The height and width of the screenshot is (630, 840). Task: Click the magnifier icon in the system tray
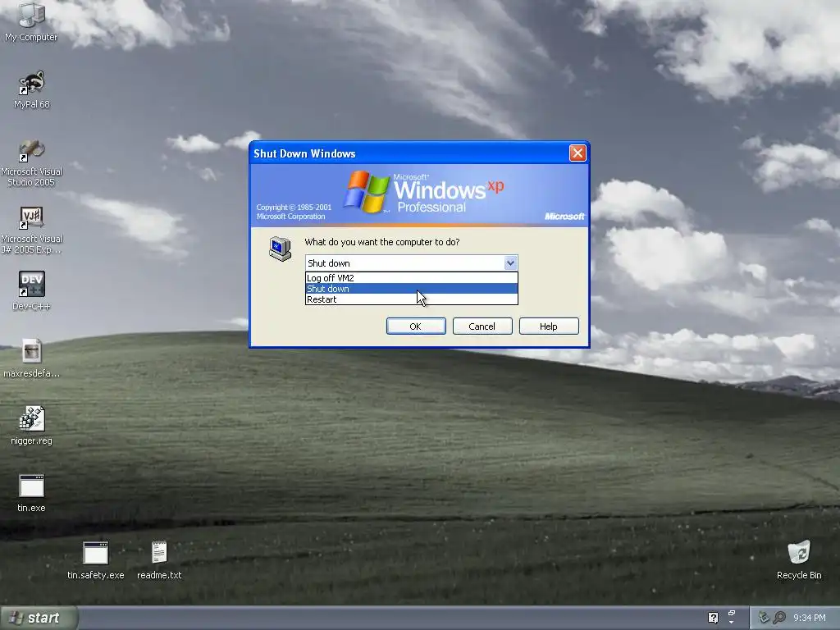(x=779, y=618)
